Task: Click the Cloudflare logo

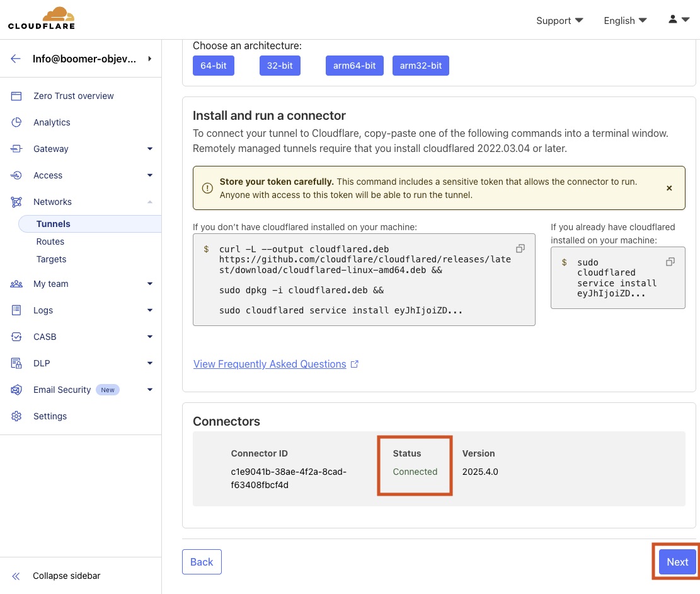Action: click(x=42, y=18)
